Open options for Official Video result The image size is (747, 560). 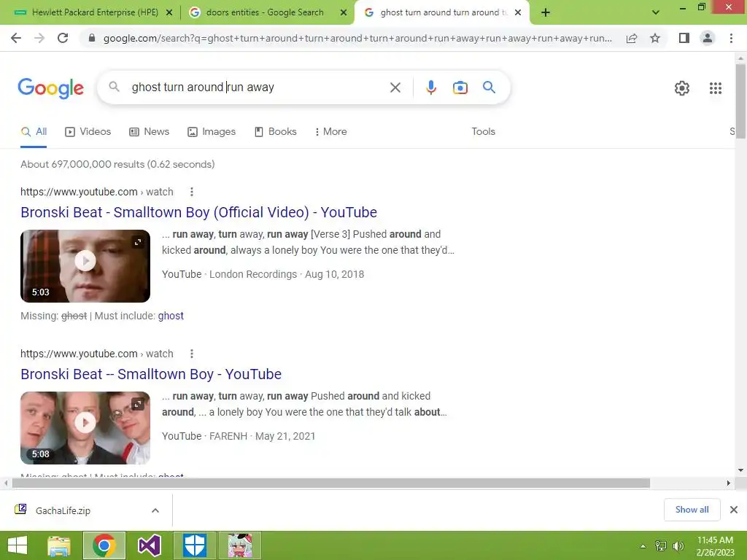tap(192, 192)
